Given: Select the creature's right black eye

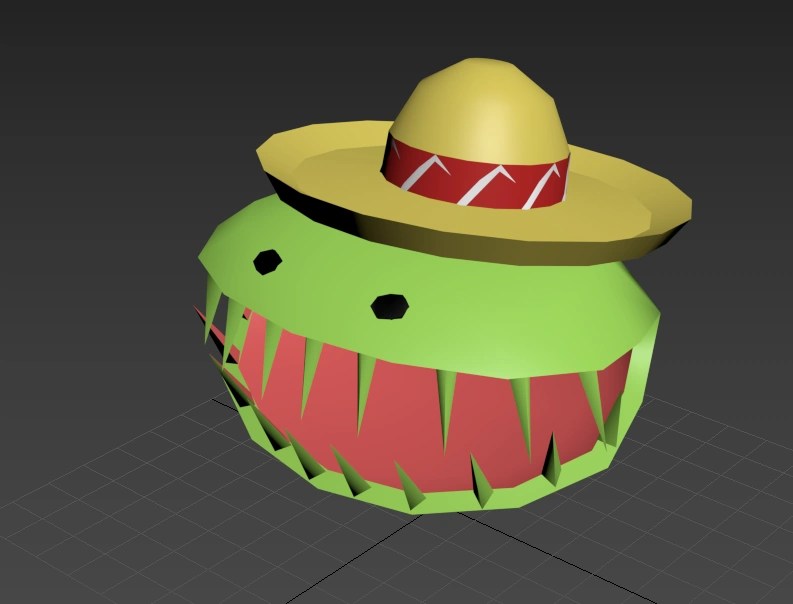Looking at the screenshot, I should pos(389,307).
